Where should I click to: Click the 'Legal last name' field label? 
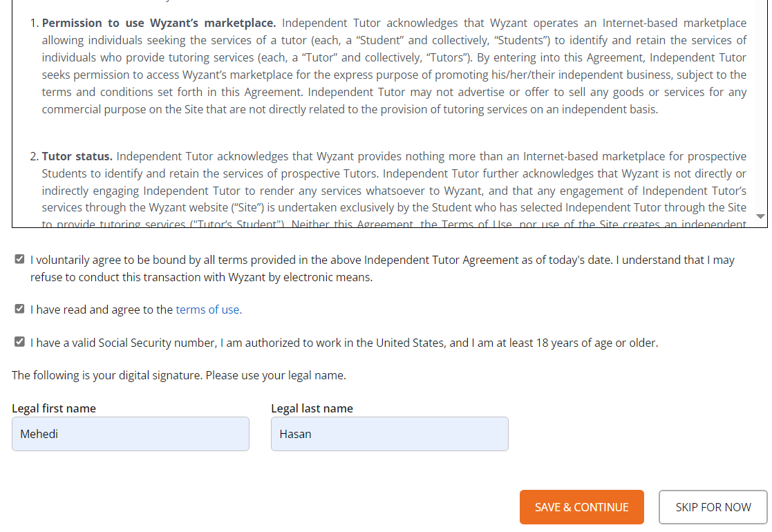pyautogui.click(x=312, y=408)
